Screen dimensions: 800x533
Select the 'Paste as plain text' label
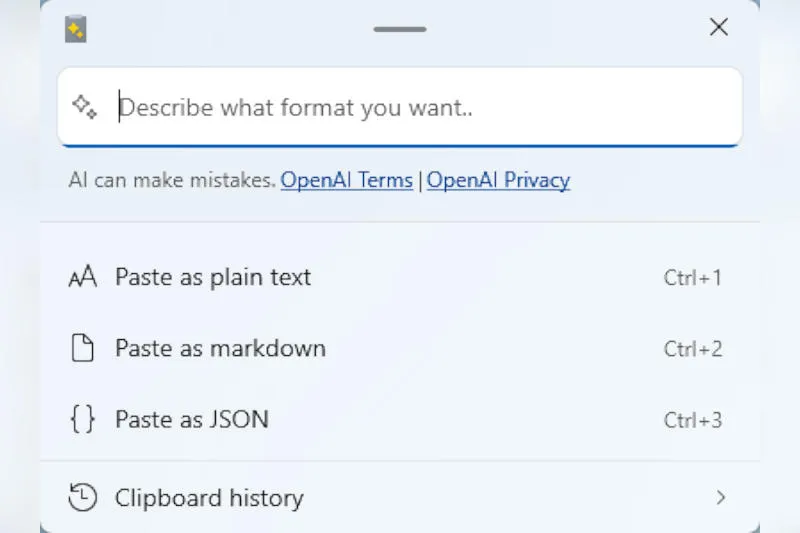(x=213, y=278)
